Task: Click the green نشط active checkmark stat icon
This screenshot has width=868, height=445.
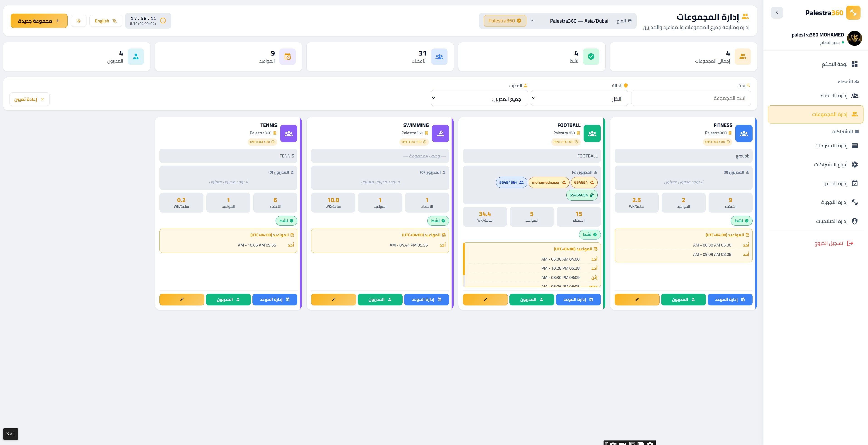Action: point(591,57)
